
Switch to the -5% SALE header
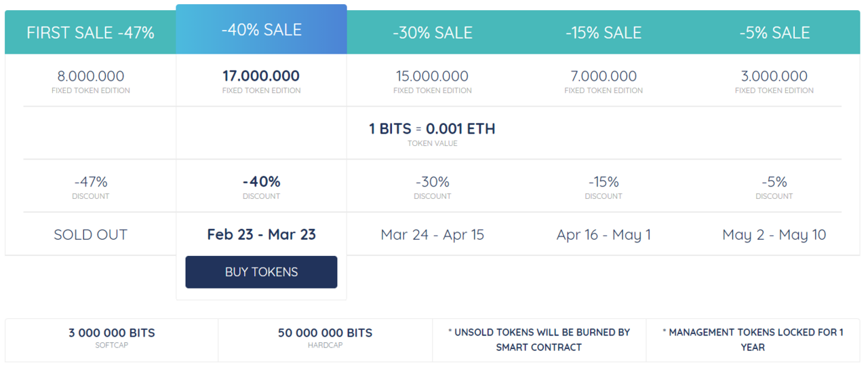point(774,33)
